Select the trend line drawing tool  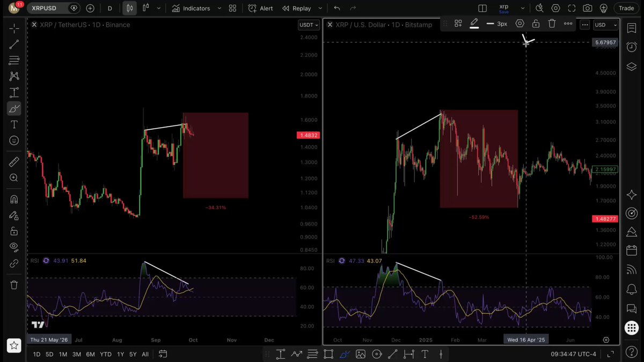(14, 44)
